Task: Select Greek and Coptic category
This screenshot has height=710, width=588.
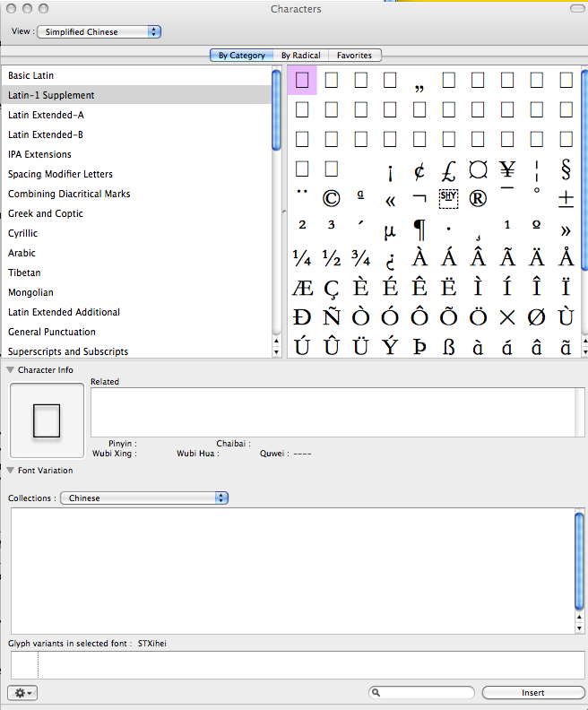Action: (46, 213)
